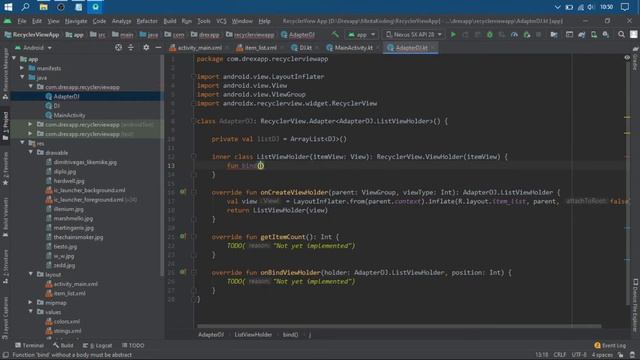640x360 pixels.
Task: Open the TODO tool window button
Action: tap(133, 345)
